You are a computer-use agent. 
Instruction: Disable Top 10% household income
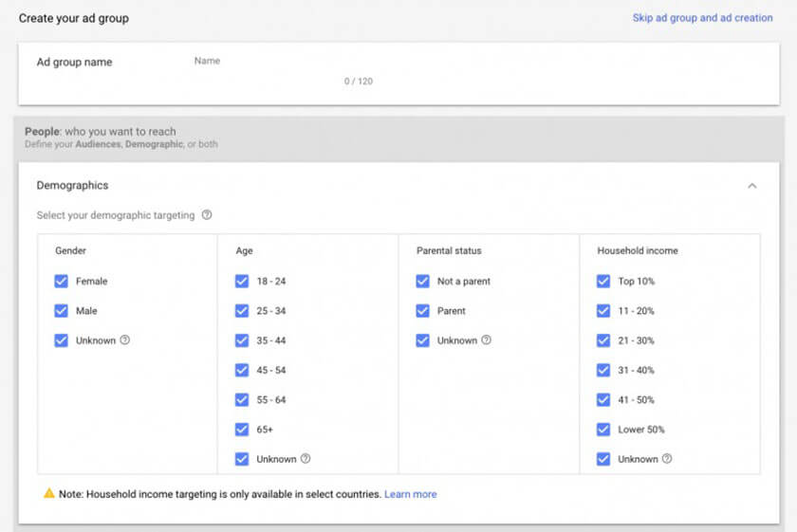(x=603, y=282)
